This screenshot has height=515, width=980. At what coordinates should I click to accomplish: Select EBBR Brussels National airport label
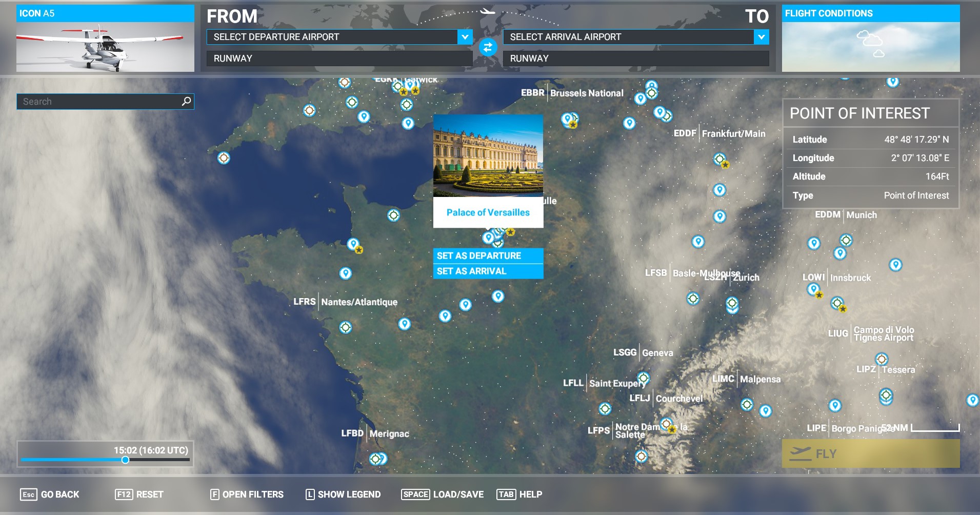click(572, 93)
